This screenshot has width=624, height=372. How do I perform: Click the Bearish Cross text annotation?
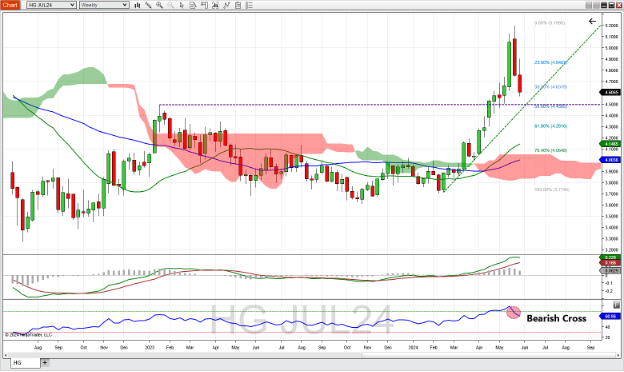point(556,318)
